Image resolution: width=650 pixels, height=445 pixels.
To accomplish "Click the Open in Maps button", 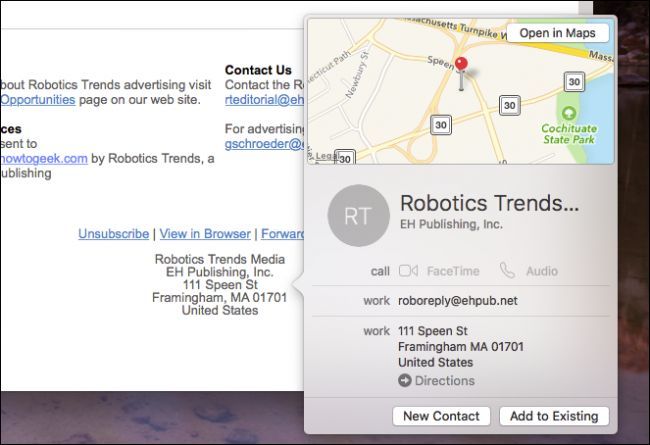I will (x=557, y=33).
